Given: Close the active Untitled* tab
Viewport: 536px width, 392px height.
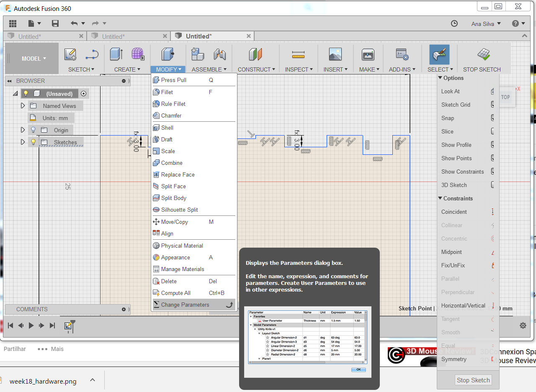Looking at the screenshot, I should tap(248, 36).
